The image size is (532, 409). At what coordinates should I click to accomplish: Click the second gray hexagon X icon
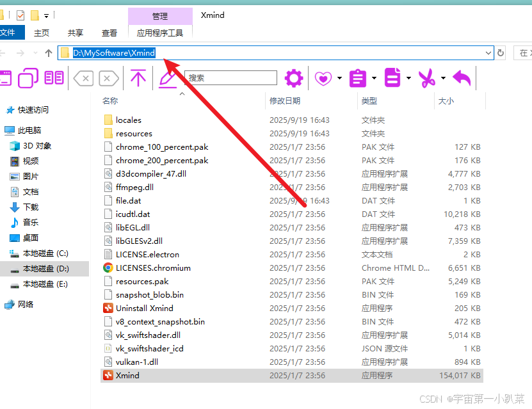click(109, 78)
